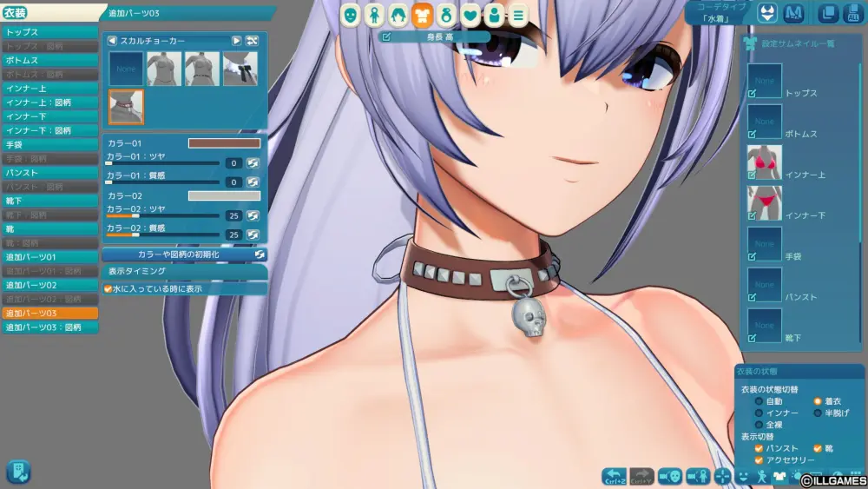Screen dimensions: 868x489
Task: Focus camera on face icon
Action: (x=670, y=476)
